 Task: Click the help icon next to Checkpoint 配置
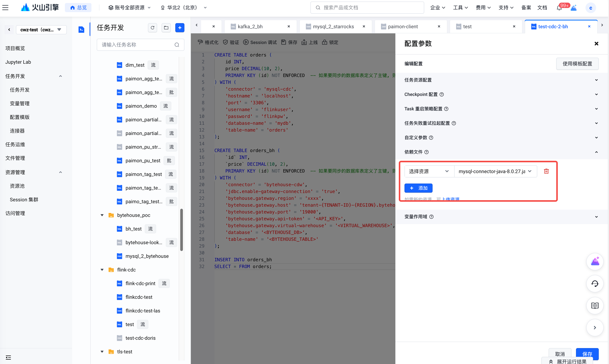(x=442, y=94)
